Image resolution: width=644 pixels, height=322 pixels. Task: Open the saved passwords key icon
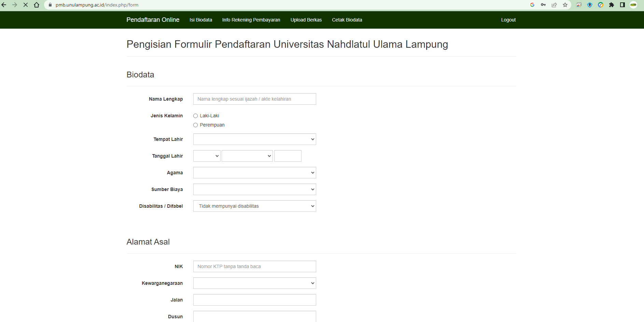[x=543, y=5]
